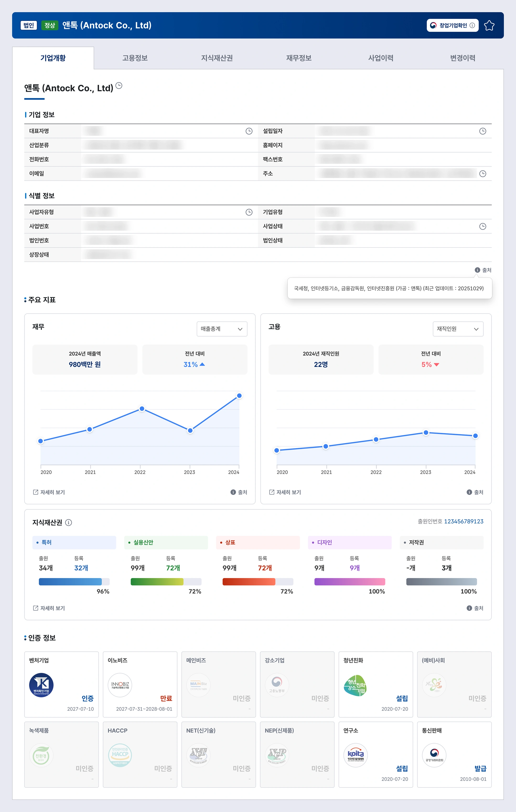Click the 31% year-over-year increase value
Screen dimensions: 516x812
coord(194,364)
